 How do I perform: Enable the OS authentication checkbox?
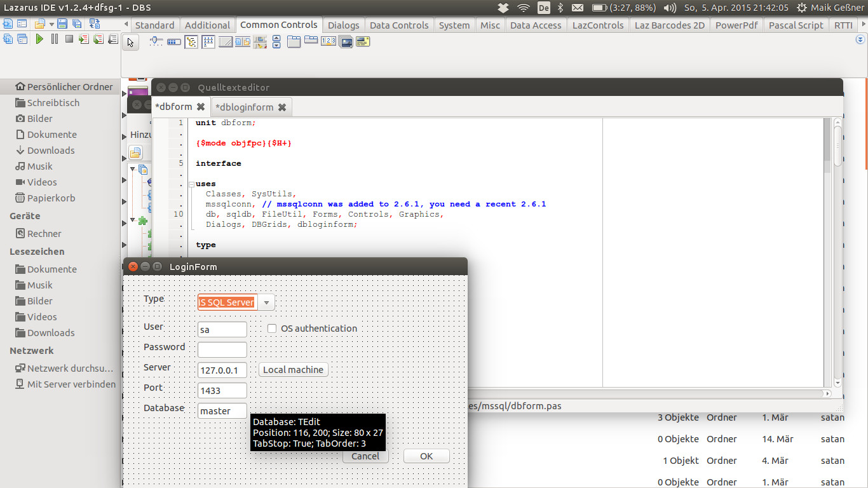(x=272, y=329)
